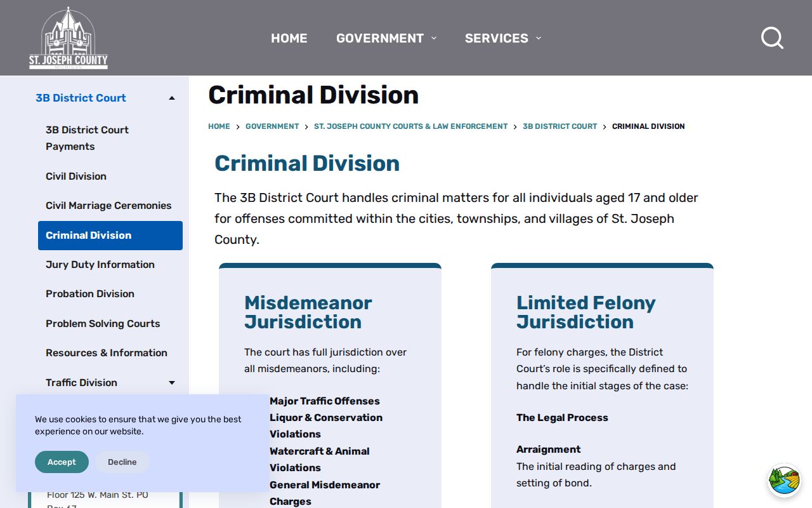Decline the cookies
The image size is (812, 508).
(x=122, y=462)
